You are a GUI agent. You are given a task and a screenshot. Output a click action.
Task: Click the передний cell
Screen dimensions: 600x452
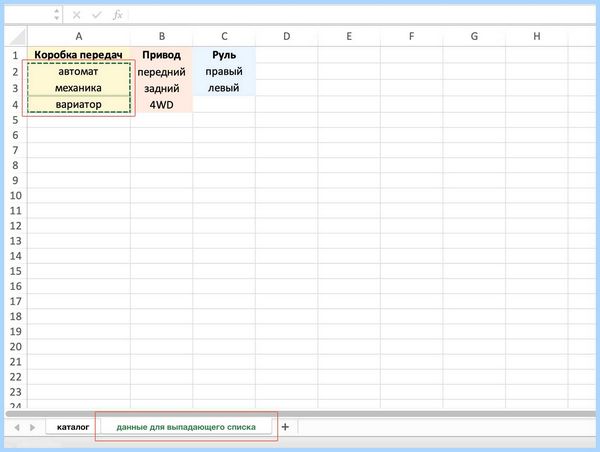pos(161,72)
